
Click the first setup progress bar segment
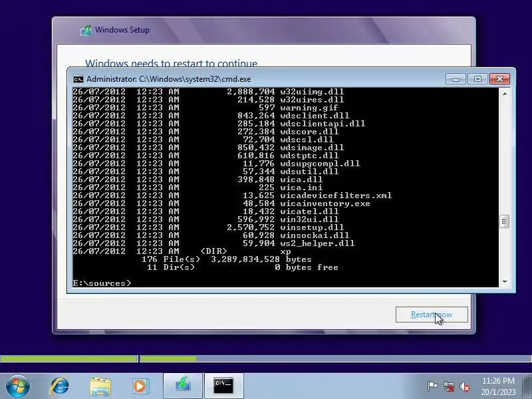click(x=69, y=358)
